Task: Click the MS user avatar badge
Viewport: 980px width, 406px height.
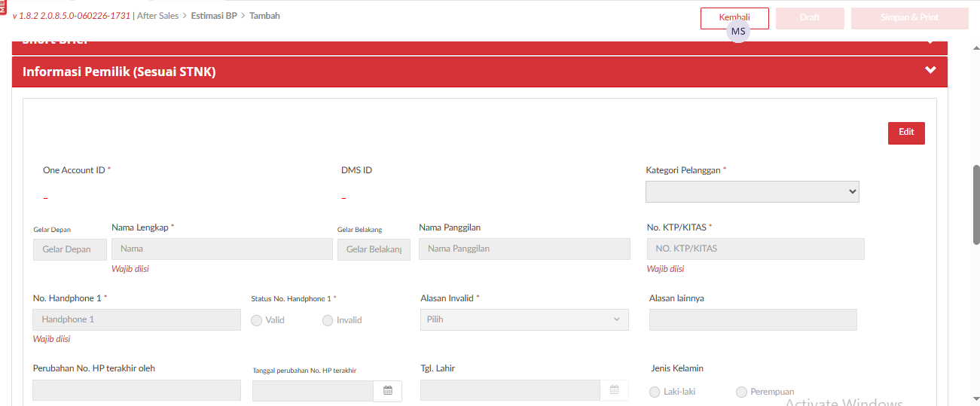Action: point(738,32)
